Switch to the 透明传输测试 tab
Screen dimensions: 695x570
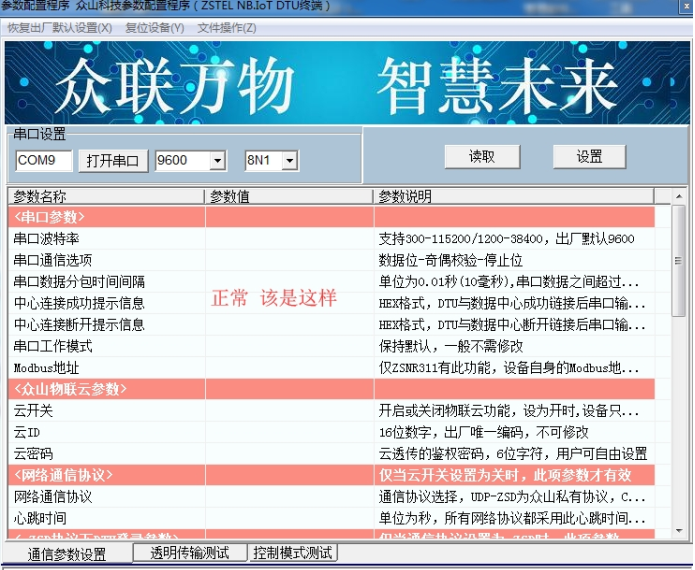(x=190, y=553)
